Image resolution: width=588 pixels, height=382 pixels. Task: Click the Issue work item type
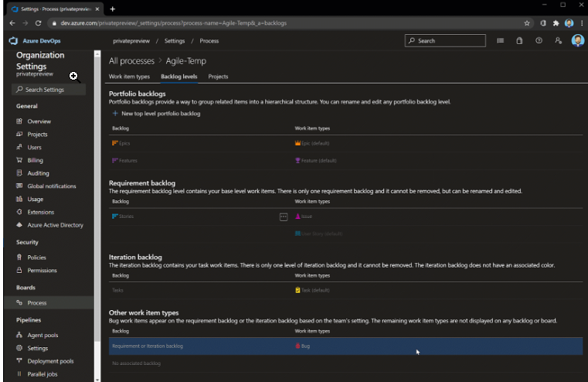[x=304, y=217]
